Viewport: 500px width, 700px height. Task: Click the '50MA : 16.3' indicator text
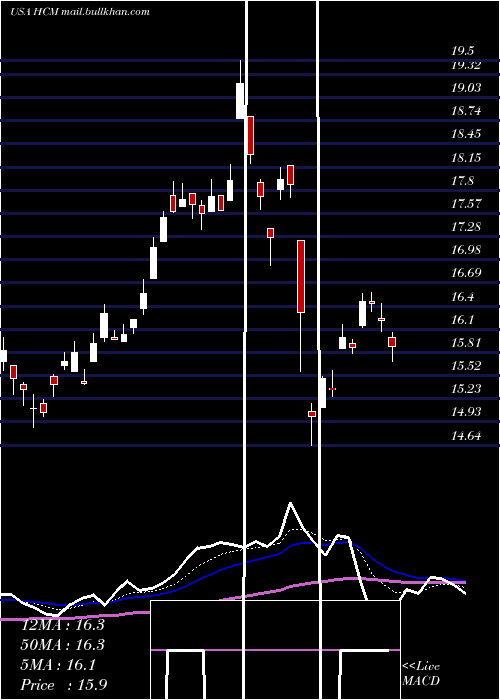coord(62,645)
